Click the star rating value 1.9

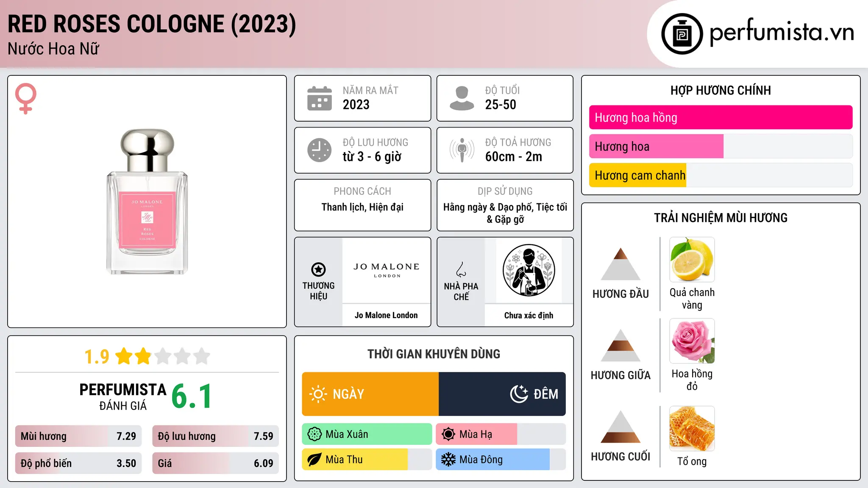[x=97, y=357]
